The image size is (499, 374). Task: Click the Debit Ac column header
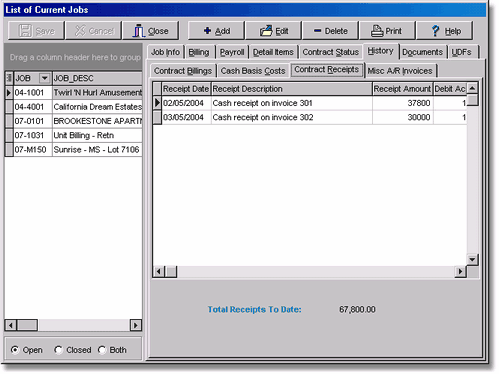point(450,89)
